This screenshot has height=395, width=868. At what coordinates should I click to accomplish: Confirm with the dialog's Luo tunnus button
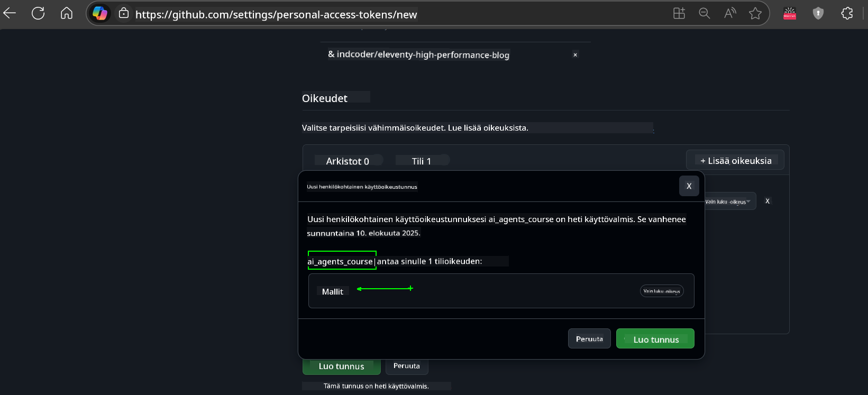655,339
